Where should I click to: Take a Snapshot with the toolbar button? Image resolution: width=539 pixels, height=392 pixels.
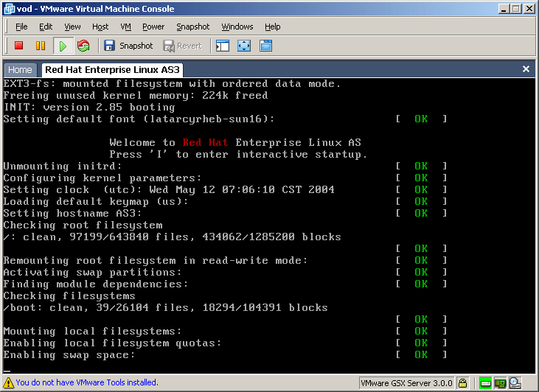128,46
